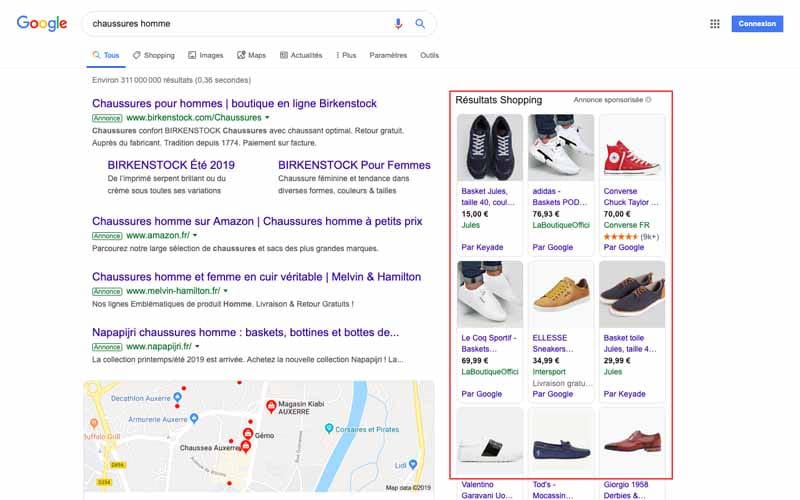Click Giorgio 1958 Derbies shoe image
Screen dimensions: 800x500
(632, 441)
